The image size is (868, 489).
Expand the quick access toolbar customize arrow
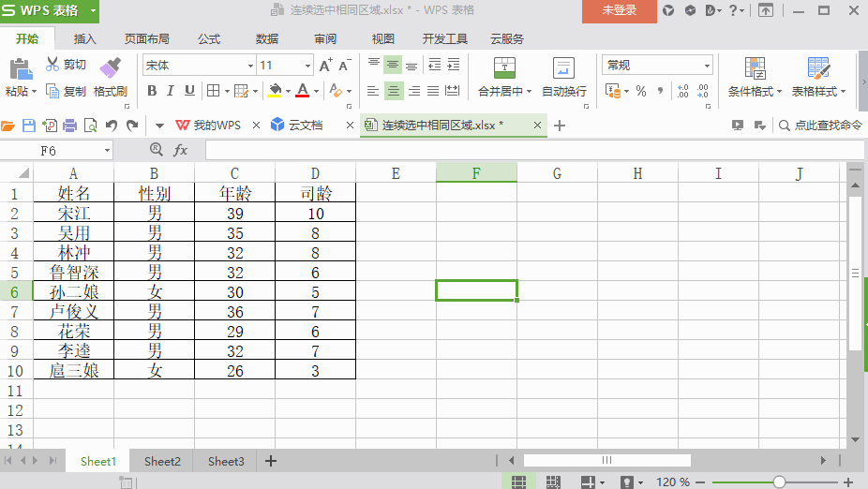pos(159,126)
